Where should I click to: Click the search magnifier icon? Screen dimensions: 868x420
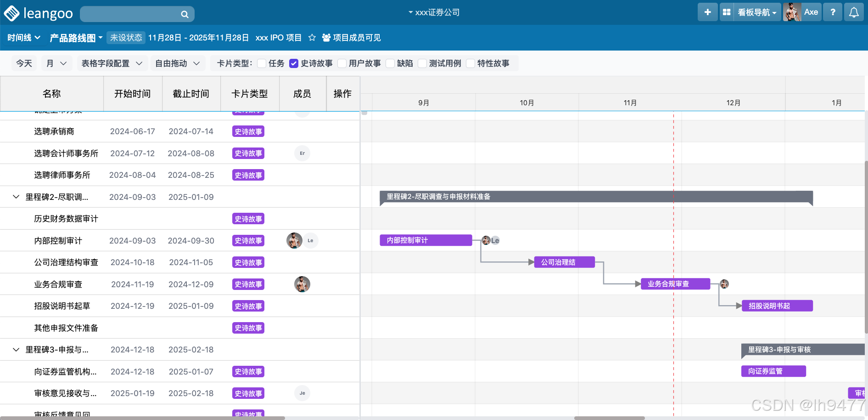tap(185, 14)
